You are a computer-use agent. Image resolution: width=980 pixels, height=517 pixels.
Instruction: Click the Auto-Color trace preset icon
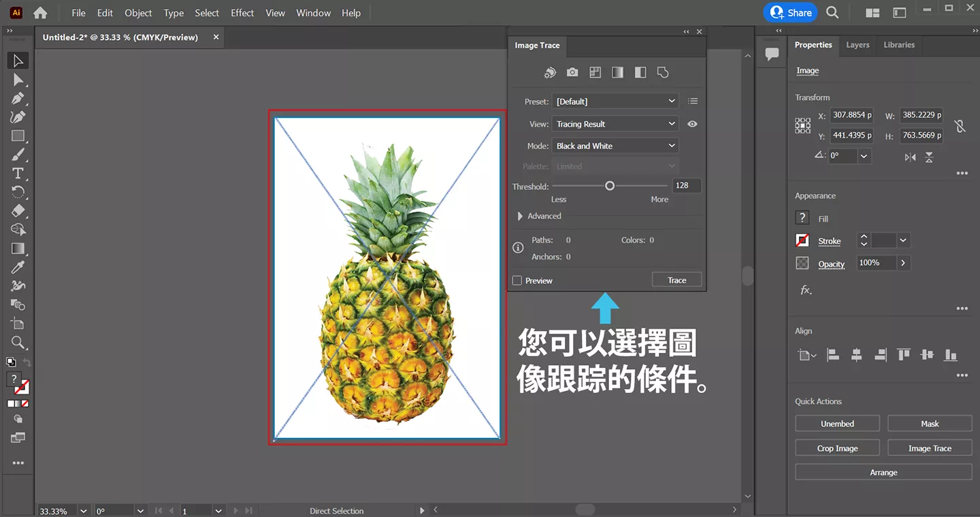click(550, 72)
